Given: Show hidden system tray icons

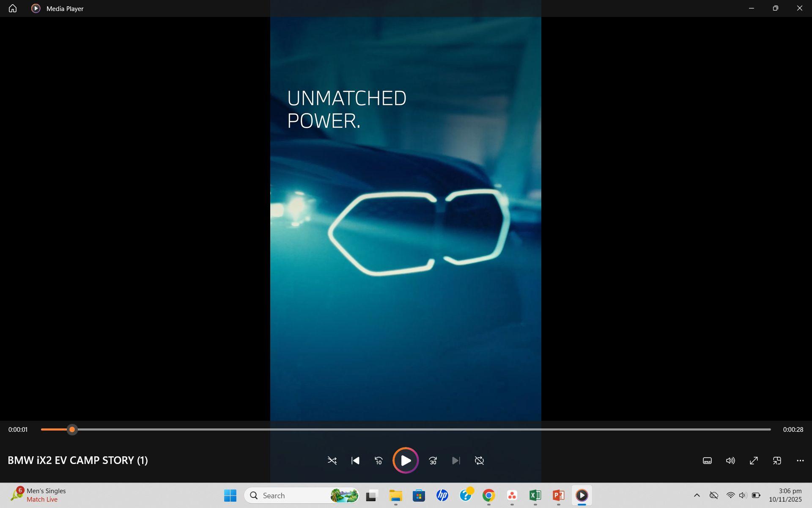Looking at the screenshot, I should tap(697, 495).
